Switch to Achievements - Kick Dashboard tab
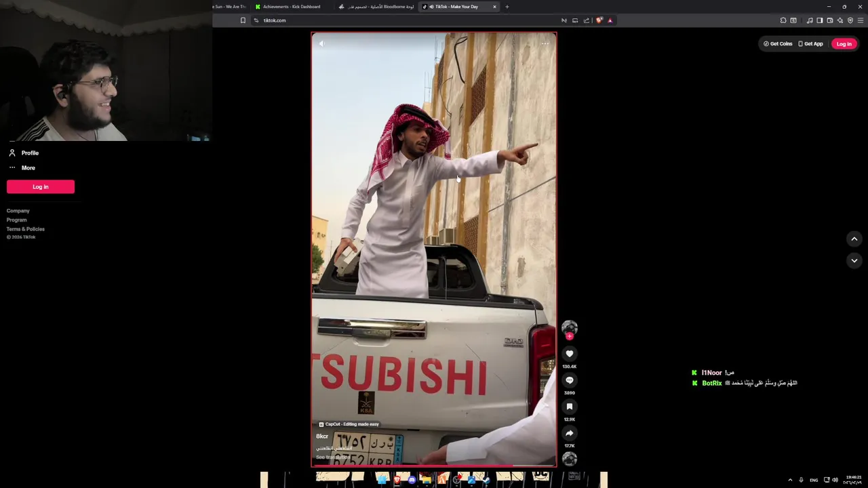 292,7
